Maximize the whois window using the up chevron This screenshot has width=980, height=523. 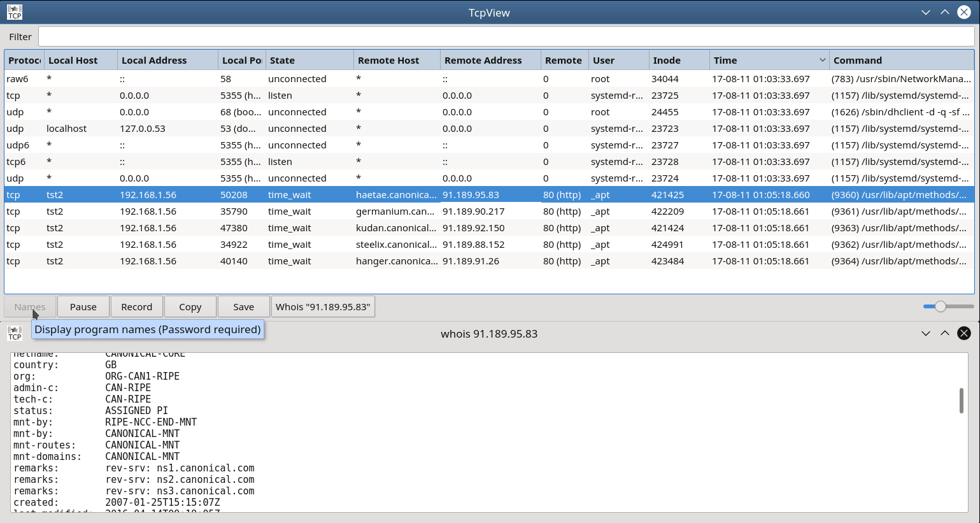(x=945, y=333)
